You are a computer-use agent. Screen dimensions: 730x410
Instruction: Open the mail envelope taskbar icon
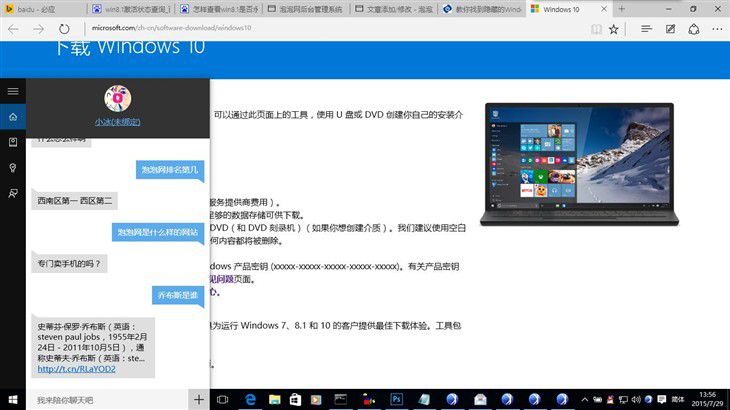[x=480, y=399]
